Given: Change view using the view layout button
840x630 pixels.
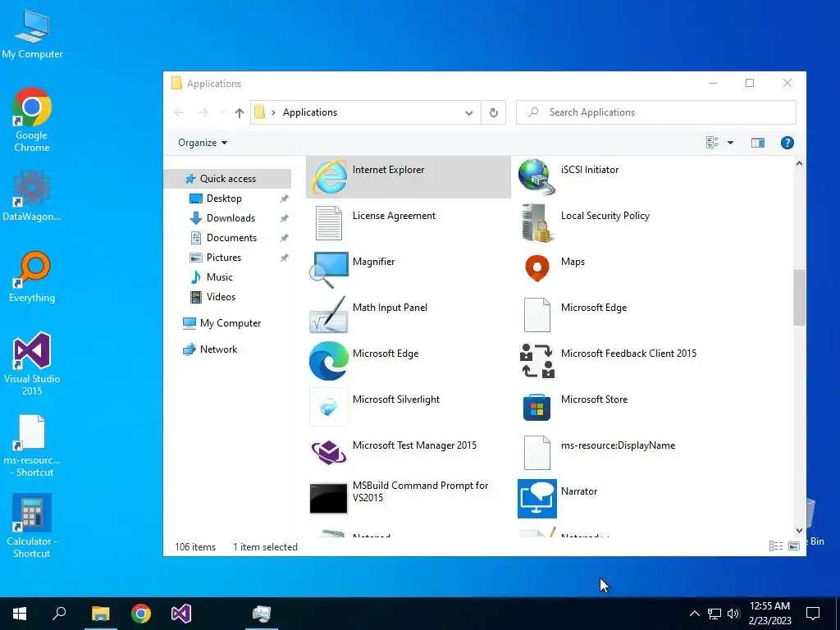Looking at the screenshot, I should click(713, 143).
